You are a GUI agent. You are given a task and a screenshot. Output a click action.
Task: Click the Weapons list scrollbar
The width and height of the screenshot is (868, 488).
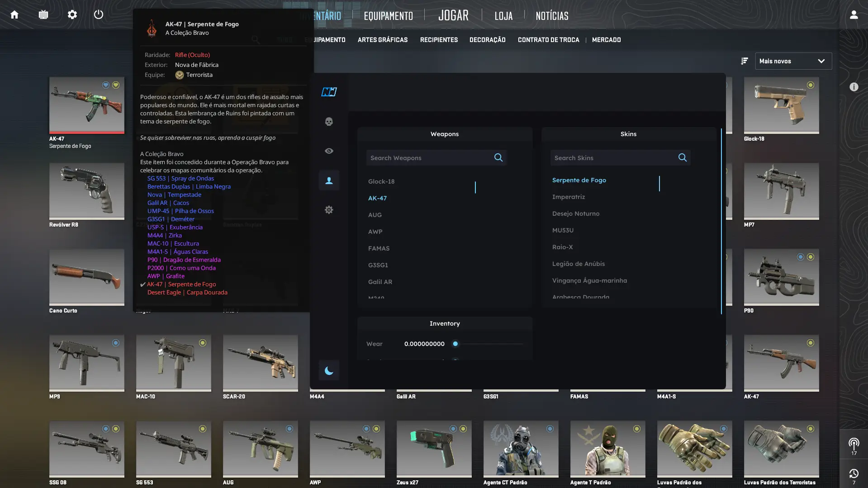pos(475,187)
